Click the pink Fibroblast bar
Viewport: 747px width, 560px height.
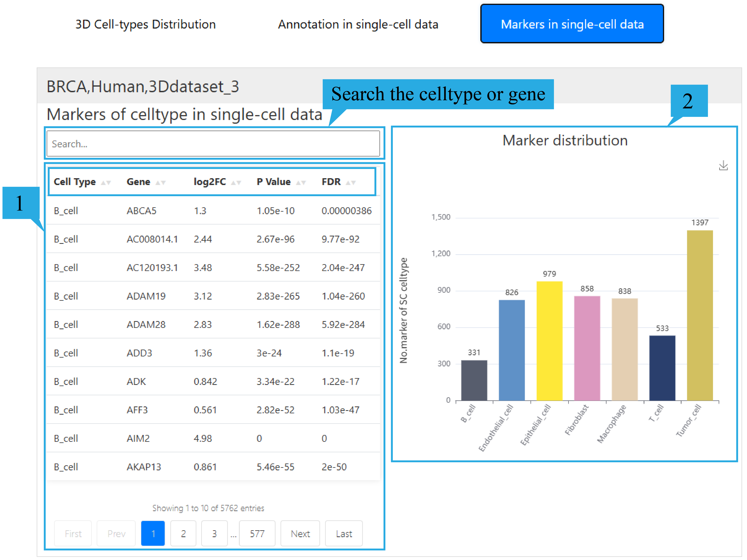click(x=587, y=348)
